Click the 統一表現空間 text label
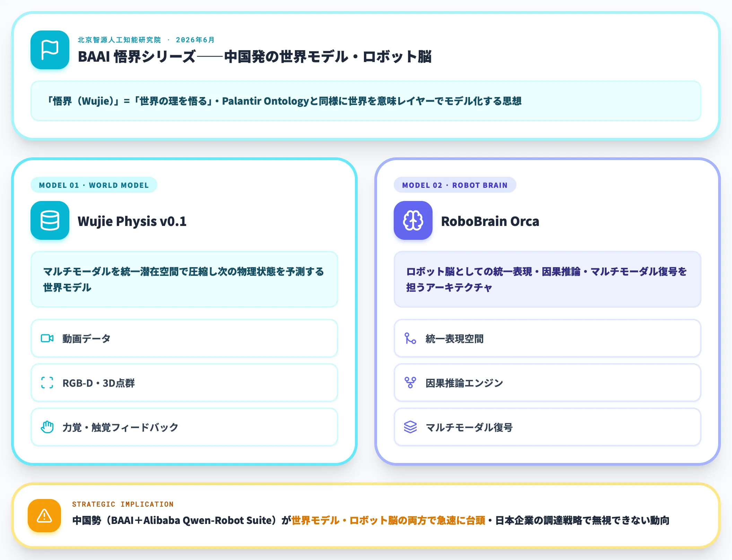732x560 pixels. coord(455,339)
